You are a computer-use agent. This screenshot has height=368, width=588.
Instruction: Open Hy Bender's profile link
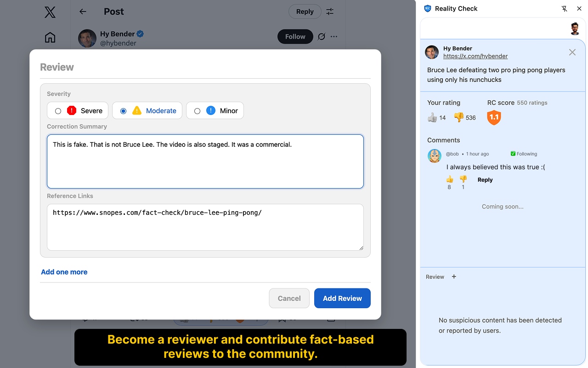475,56
